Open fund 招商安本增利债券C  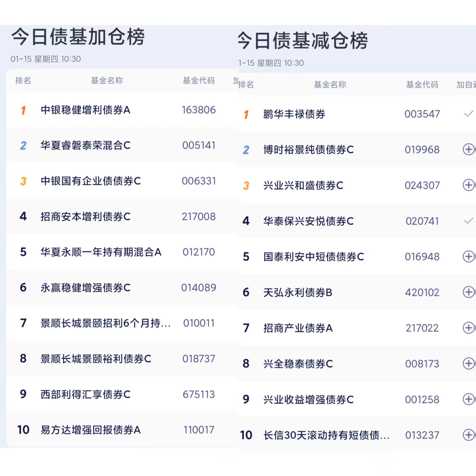pyautogui.click(x=86, y=217)
